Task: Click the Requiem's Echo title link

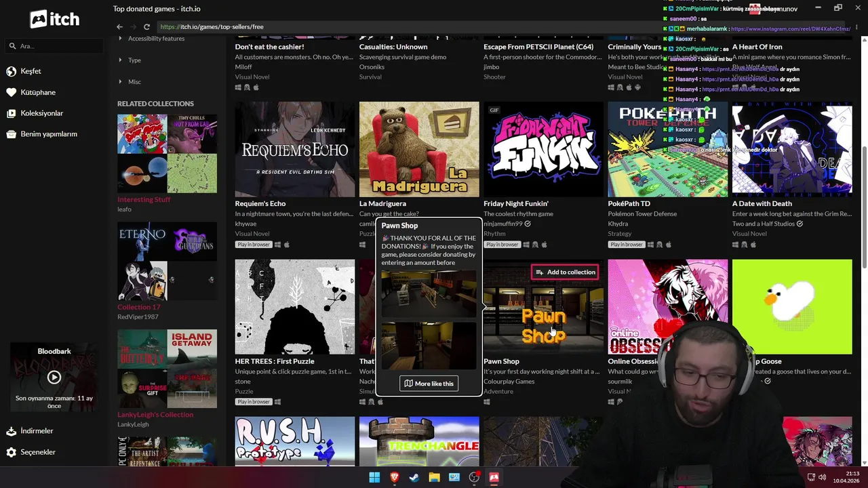Action: pos(260,203)
